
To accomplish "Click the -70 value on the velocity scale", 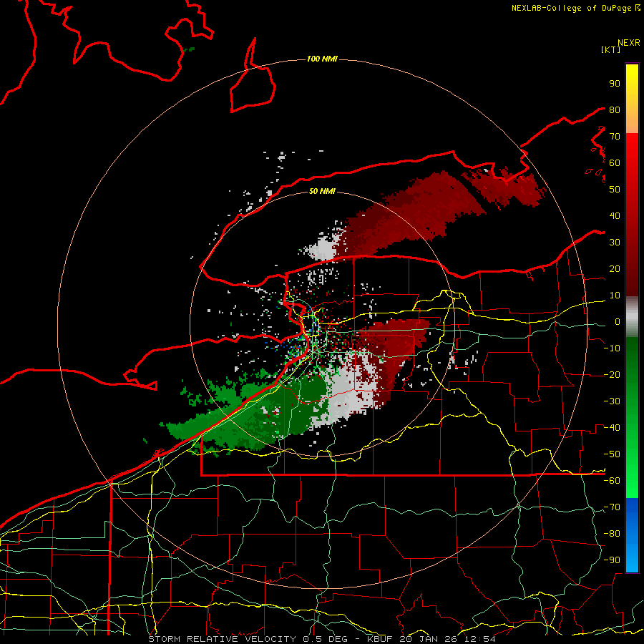I will point(612,507).
